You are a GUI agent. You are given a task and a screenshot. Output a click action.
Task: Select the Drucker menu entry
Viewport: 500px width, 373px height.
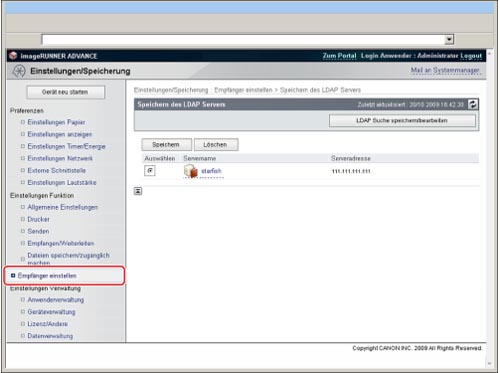[38, 219]
